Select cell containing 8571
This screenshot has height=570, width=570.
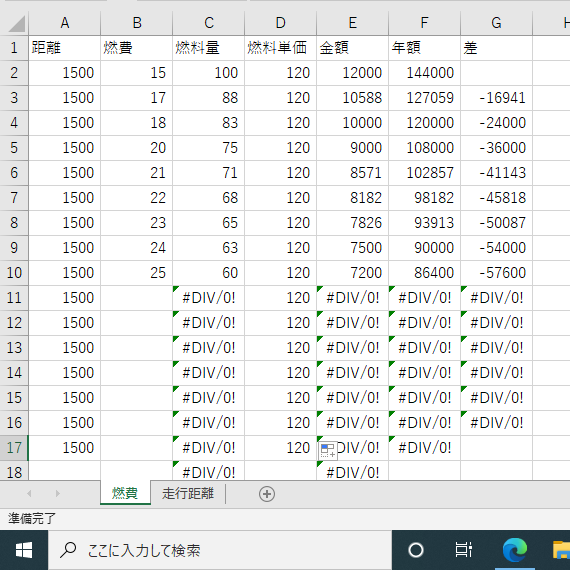click(352, 173)
